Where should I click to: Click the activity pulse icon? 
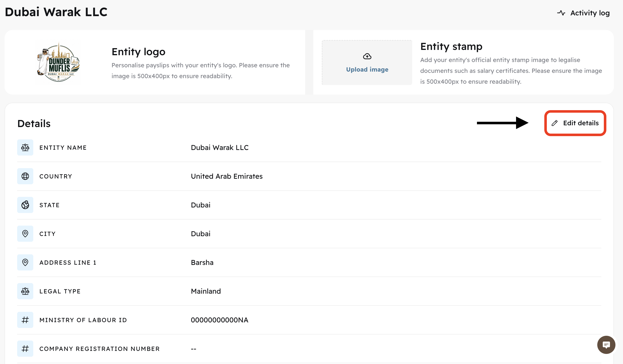tap(561, 13)
